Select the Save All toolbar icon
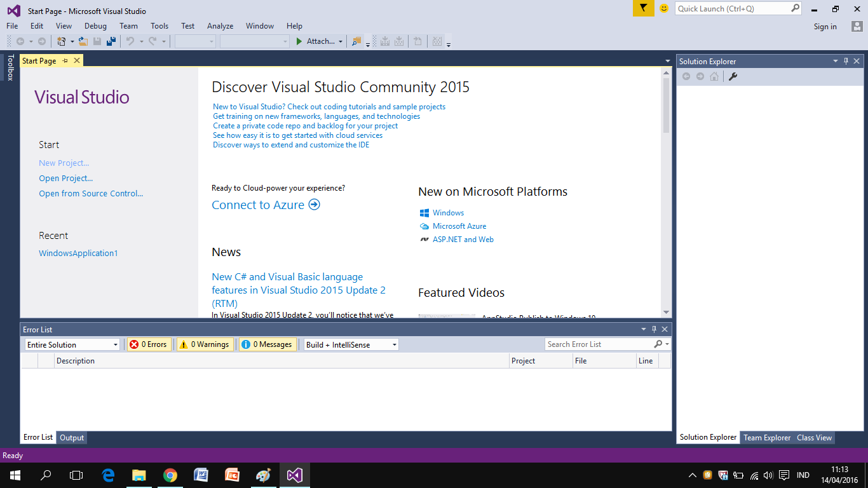 pyautogui.click(x=111, y=41)
